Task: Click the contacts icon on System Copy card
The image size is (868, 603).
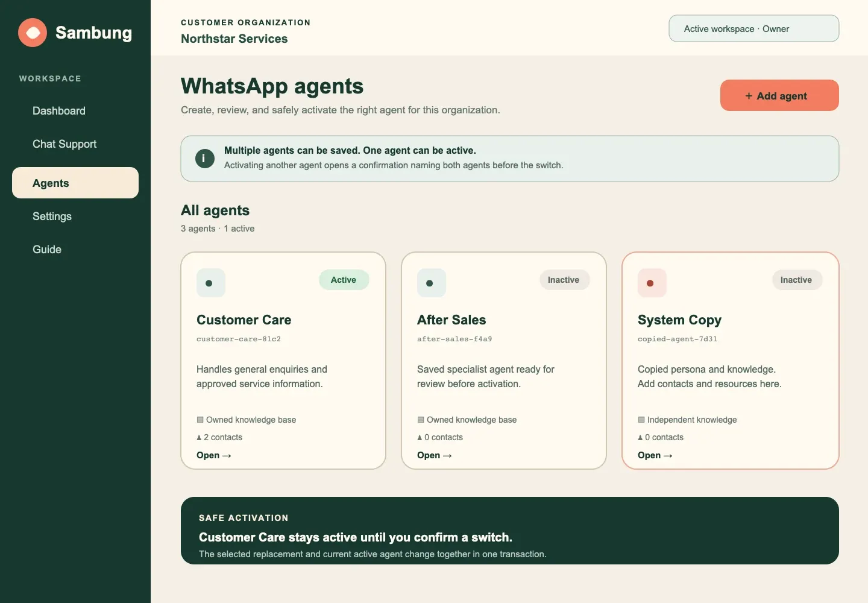Action: (640, 438)
